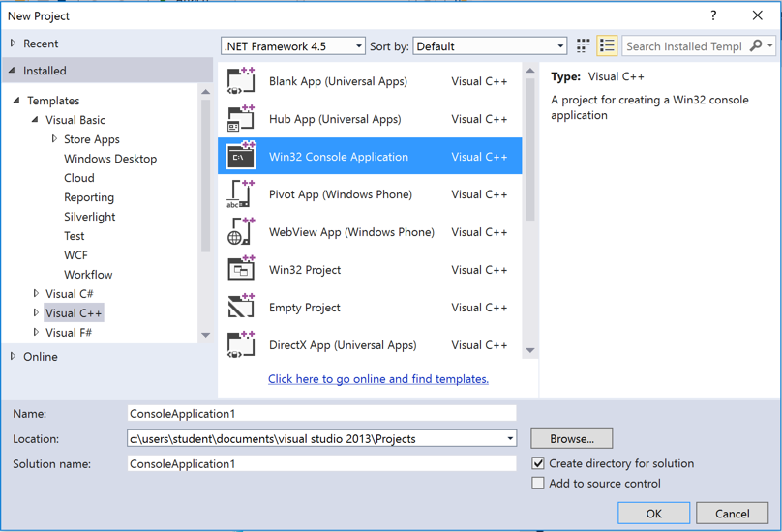
Task: Click the Win32 Console Application template icon
Action: pyautogui.click(x=241, y=156)
